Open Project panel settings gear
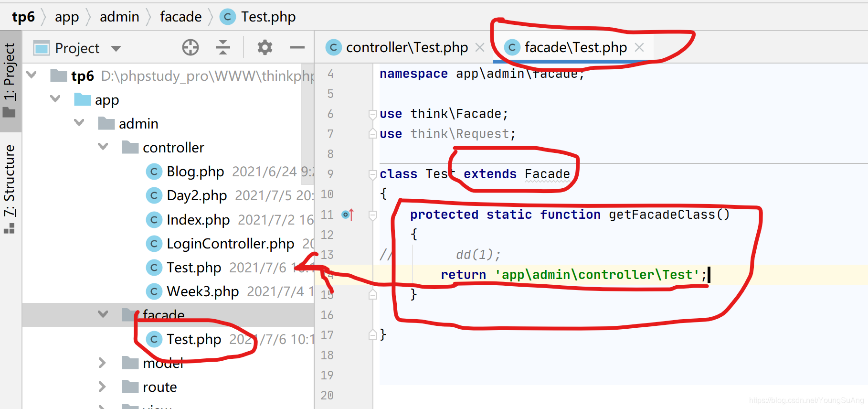 265,47
